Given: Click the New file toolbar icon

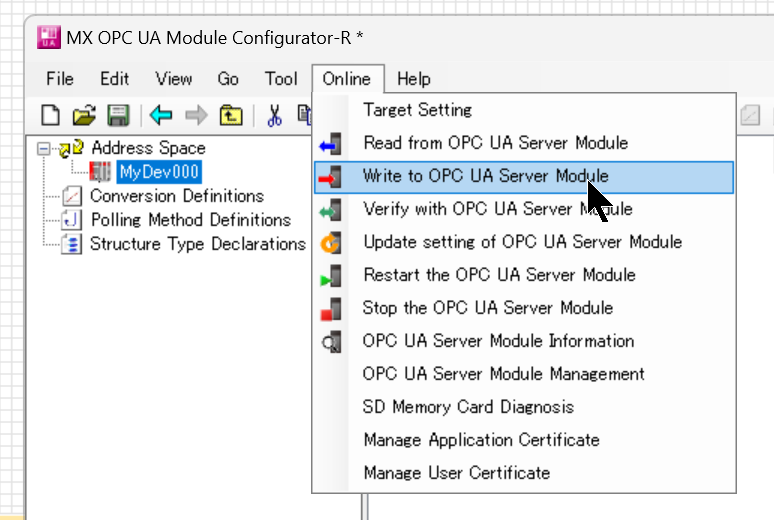Looking at the screenshot, I should (50, 116).
